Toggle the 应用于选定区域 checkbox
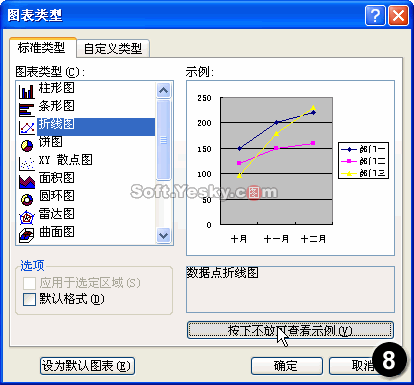Screen dimensions: 414x385 point(29,283)
